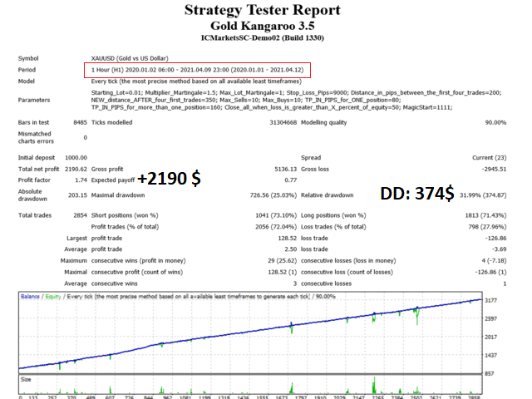
Task: Click the Strategy Tester Report title
Action: tap(263, 11)
